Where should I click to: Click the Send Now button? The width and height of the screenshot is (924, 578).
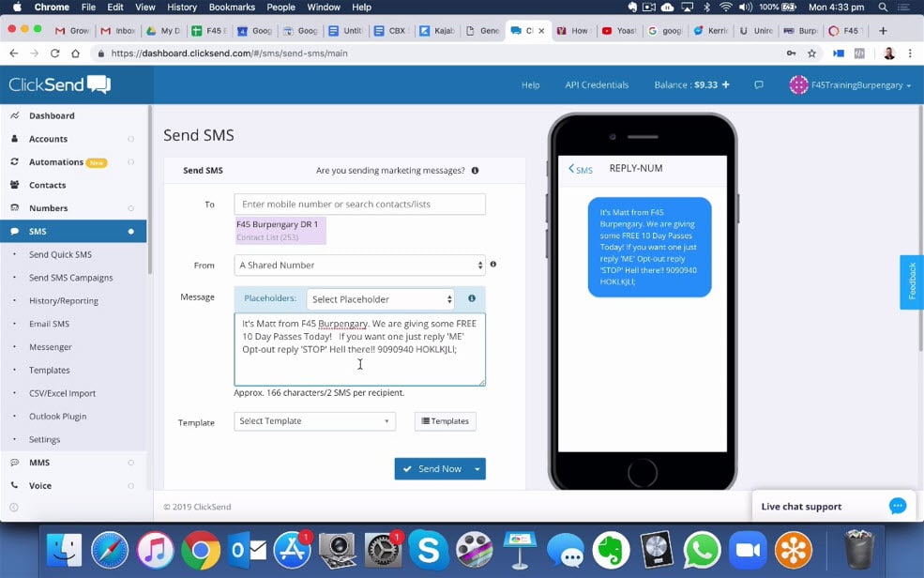(432, 469)
